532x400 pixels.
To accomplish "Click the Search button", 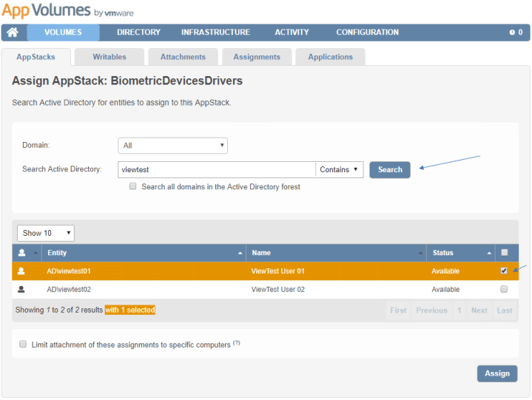I will (390, 170).
